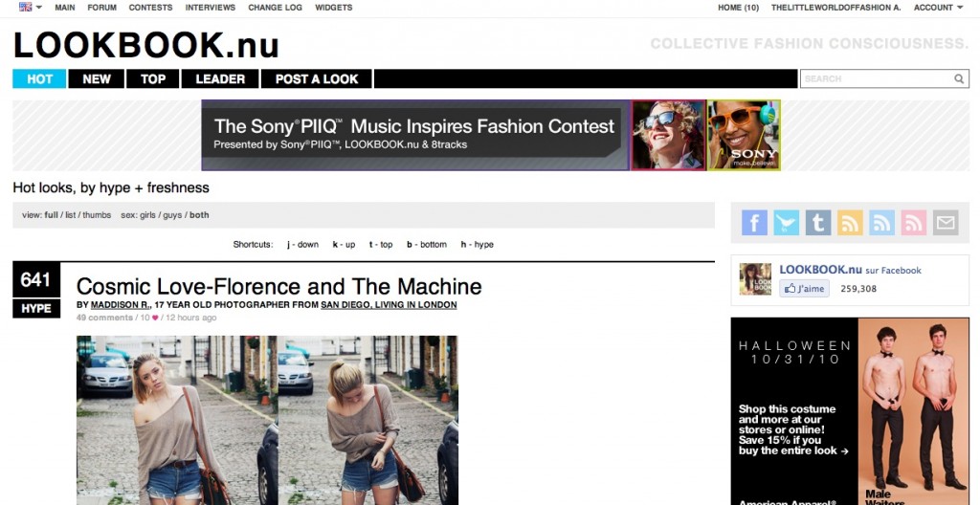Switch to the TOP tab

[x=153, y=78]
